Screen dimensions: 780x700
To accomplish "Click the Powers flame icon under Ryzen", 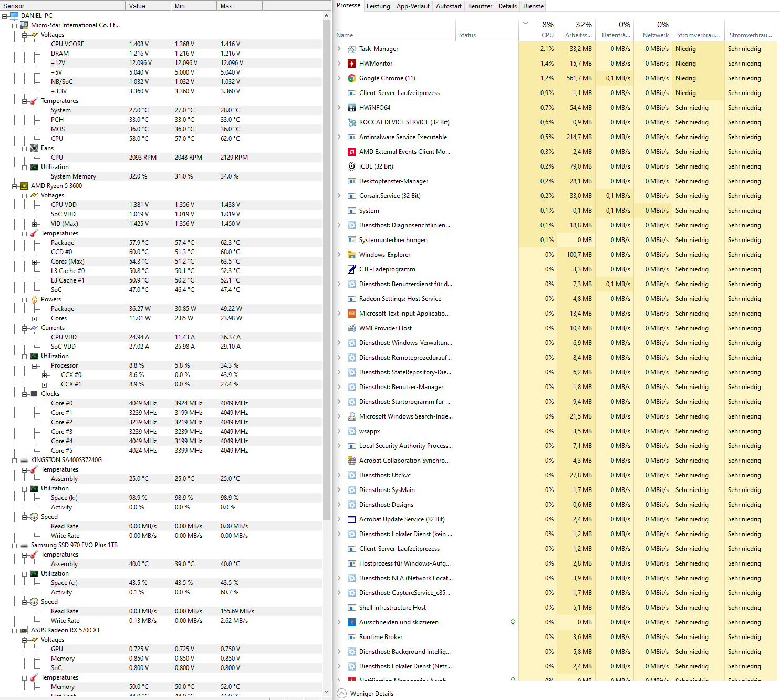I will click(x=34, y=299).
